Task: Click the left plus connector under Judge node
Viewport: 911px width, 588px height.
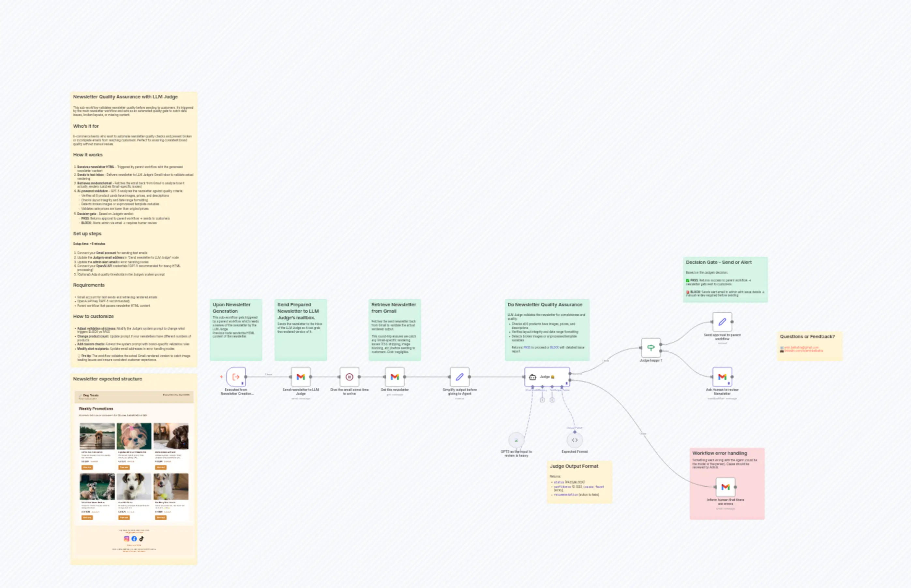Action: pyautogui.click(x=542, y=400)
